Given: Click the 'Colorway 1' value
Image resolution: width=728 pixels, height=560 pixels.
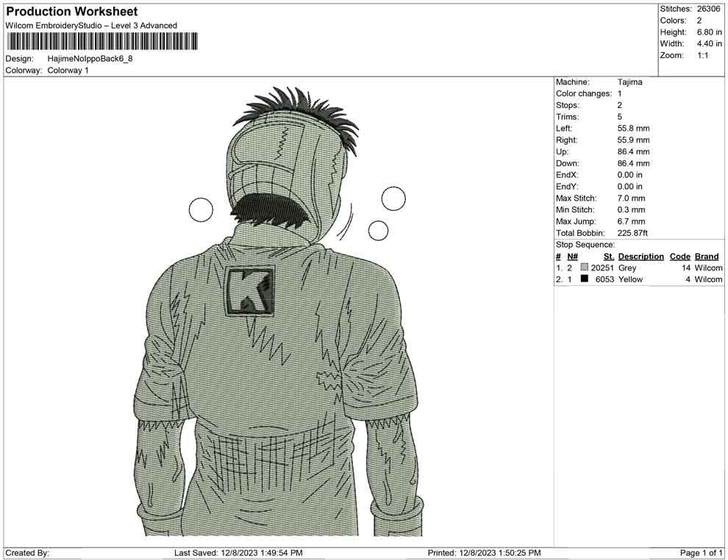Looking at the screenshot, I should (x=68, y=71).
